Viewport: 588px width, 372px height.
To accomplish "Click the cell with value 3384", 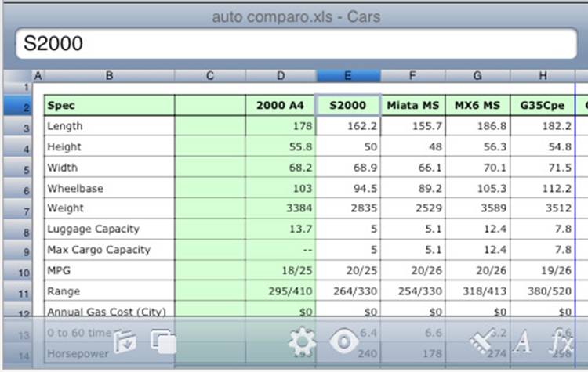I will coord(281,208).
